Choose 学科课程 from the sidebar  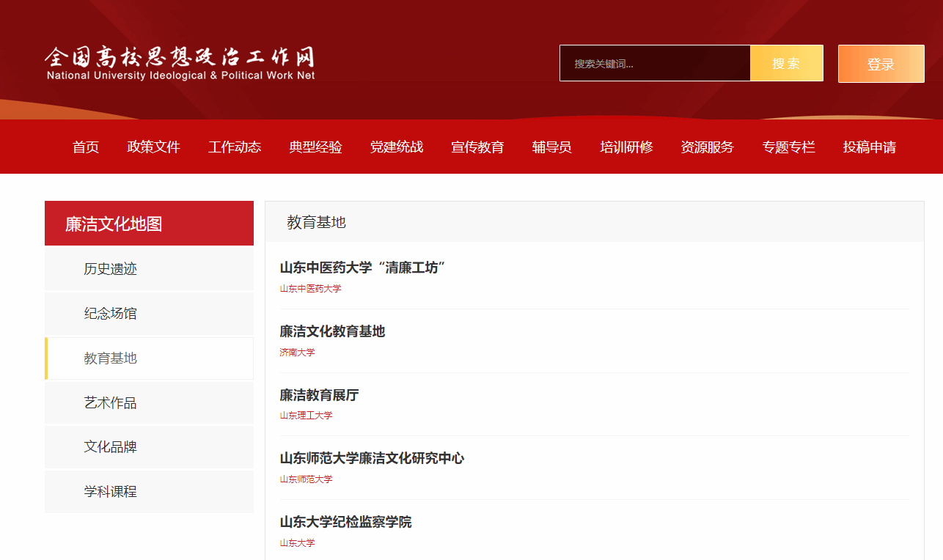tap(110, 492)
